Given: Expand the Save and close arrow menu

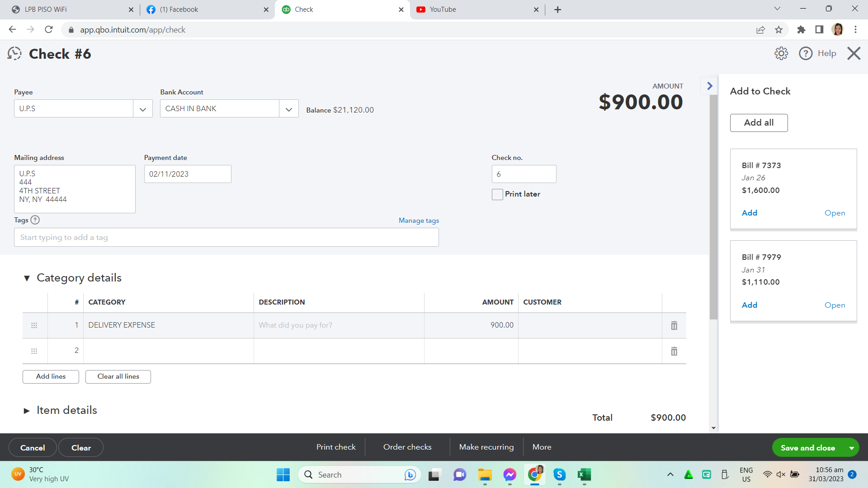Looking at the screenshot, I should (x=851, y=448).
